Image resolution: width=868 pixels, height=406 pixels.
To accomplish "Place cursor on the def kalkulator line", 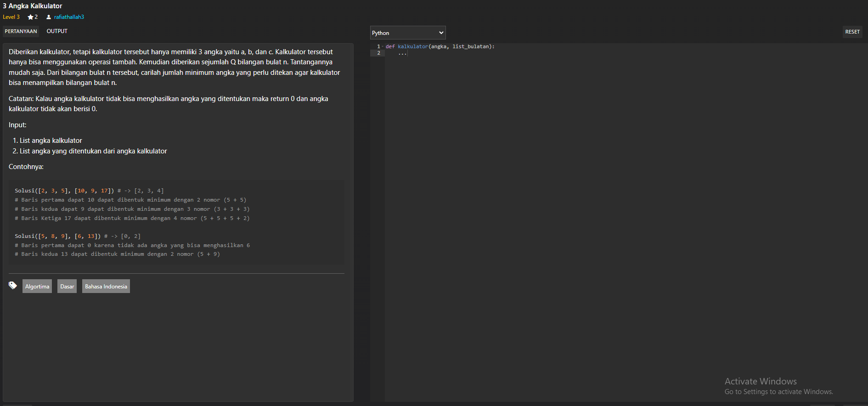I will coord(440,46).
